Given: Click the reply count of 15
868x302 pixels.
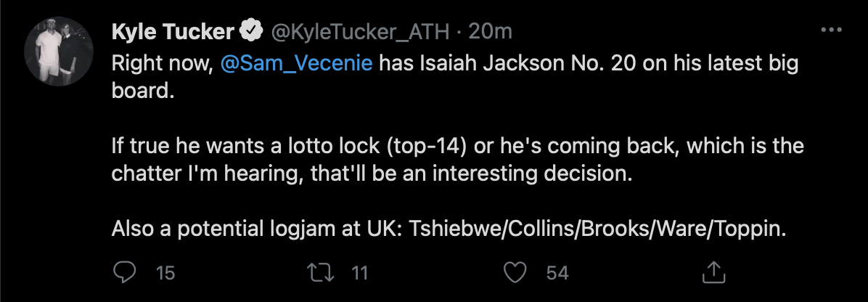Looking at the screenshot, I should [x=165, y=273].
